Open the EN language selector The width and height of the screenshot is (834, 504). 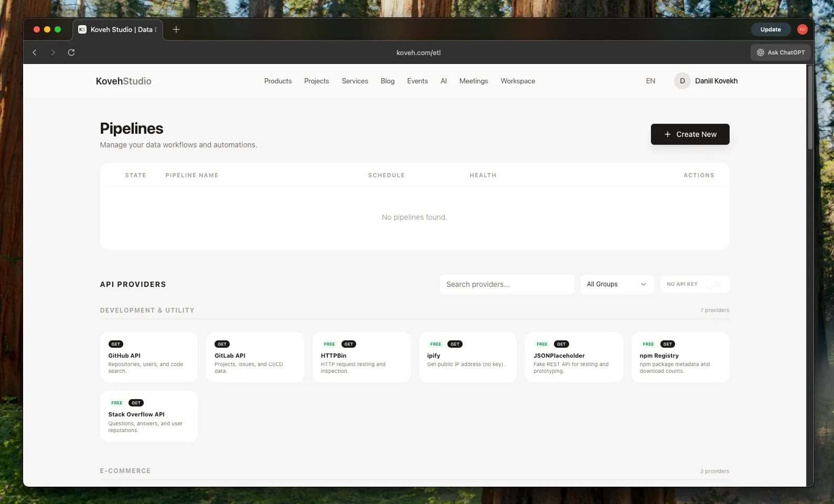tap(650, 81)
